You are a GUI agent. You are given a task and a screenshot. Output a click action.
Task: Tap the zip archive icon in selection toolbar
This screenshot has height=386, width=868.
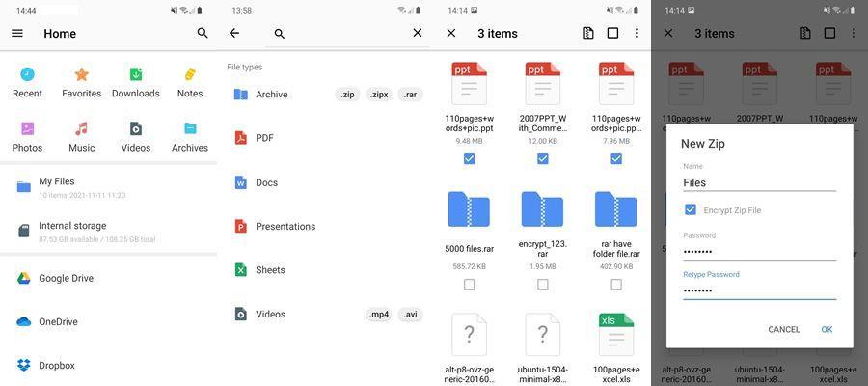(588, 33)
